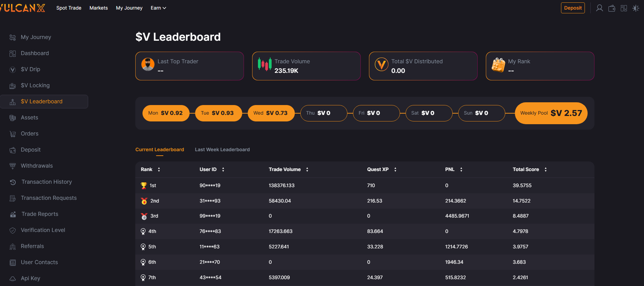The height and width of the screenshot is (286, 644).
Task: Click the layout grid icon in header
Action: [x=624, y=8]
